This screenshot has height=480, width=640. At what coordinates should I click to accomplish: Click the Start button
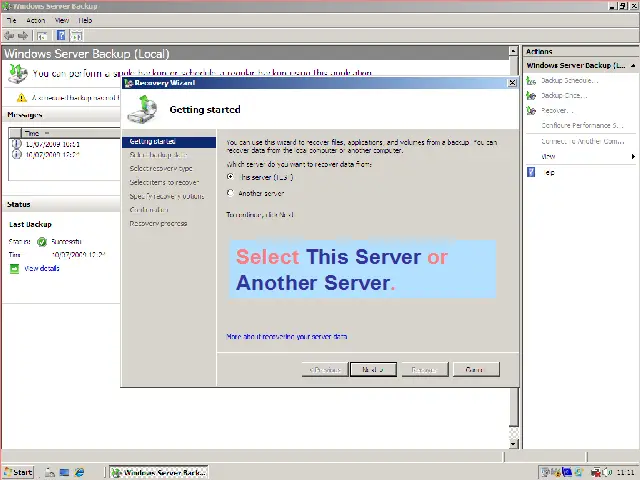tap(18, 472)
